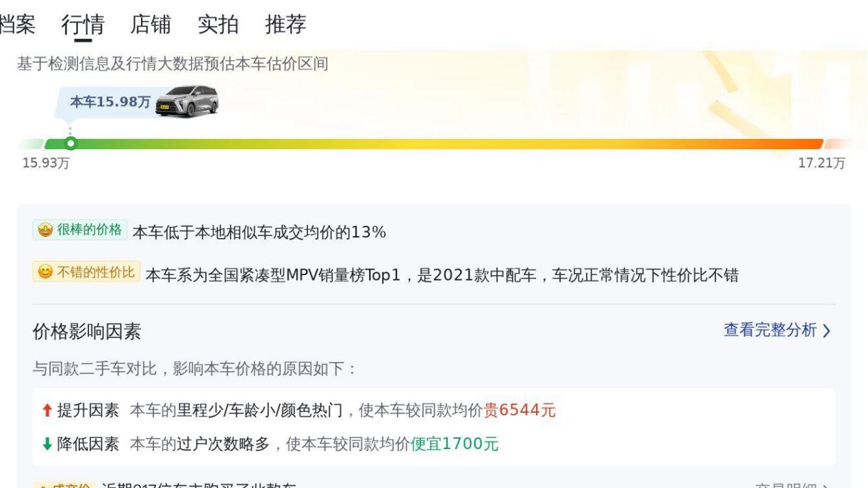Screen dimensions: 868x488
Task: Click the 价格影响因素 section heading
Action: pos(87,332)
